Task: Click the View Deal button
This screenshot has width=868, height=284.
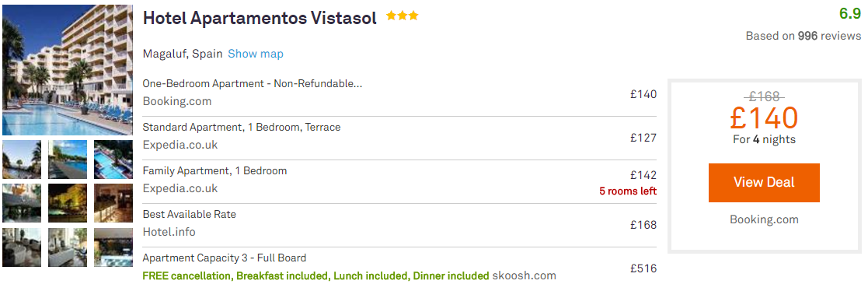Action: (764, 183)
